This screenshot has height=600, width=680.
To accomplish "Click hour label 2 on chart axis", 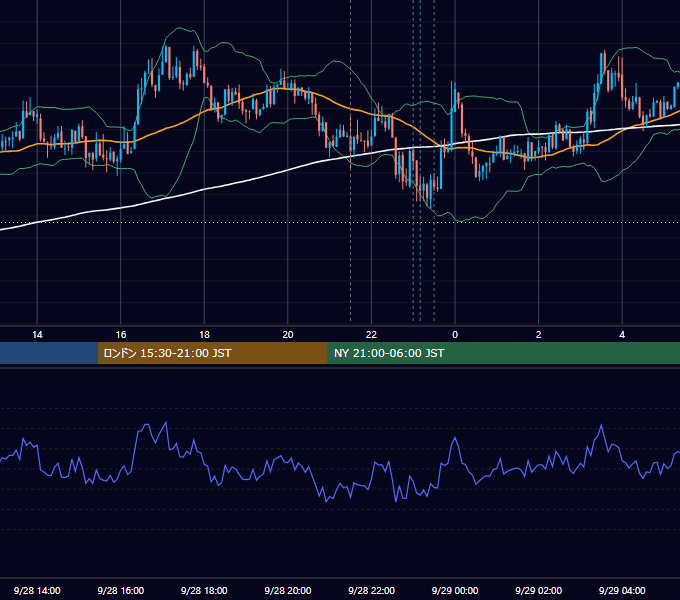I will click(x=539, y=335).
